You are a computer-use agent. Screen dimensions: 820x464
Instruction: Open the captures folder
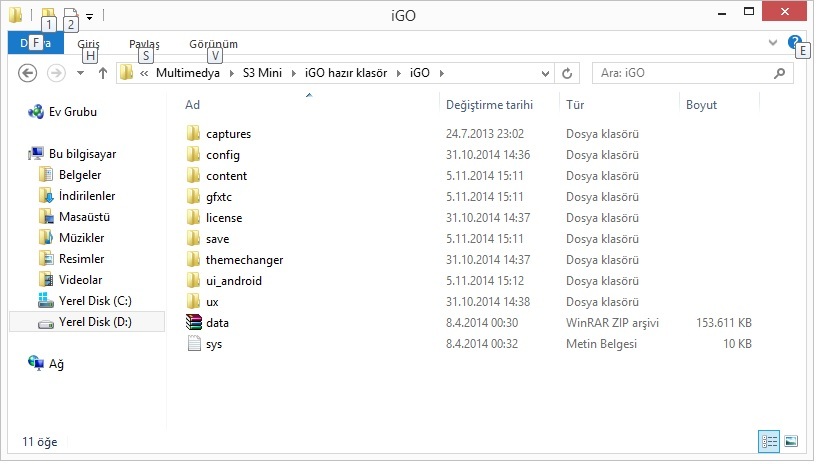point(228,134)
